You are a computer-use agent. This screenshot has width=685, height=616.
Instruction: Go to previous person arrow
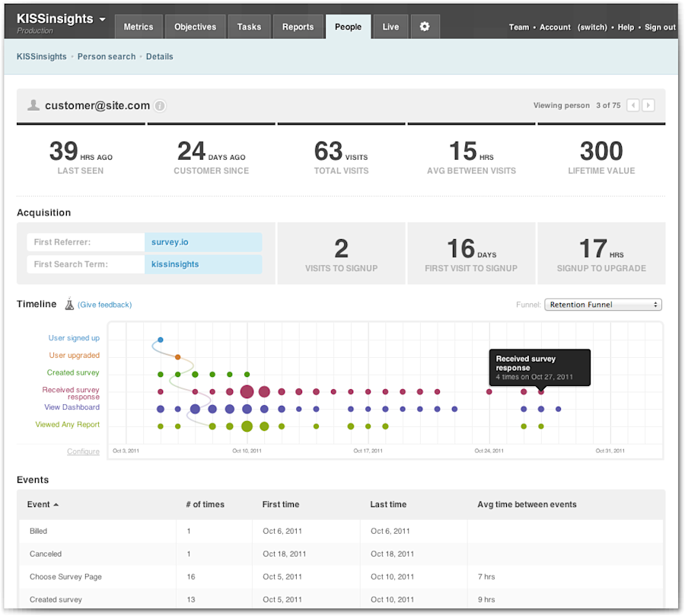(633, 105)
